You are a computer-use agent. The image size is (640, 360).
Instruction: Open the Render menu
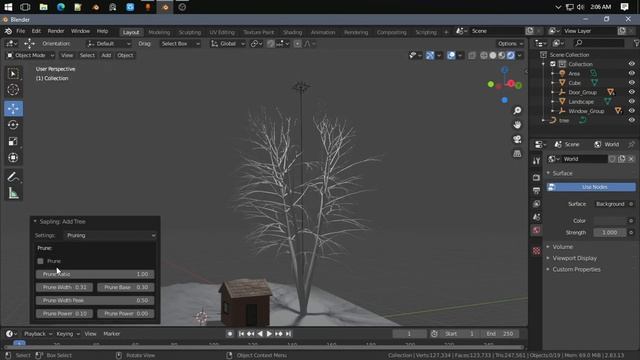coord(56,31)
